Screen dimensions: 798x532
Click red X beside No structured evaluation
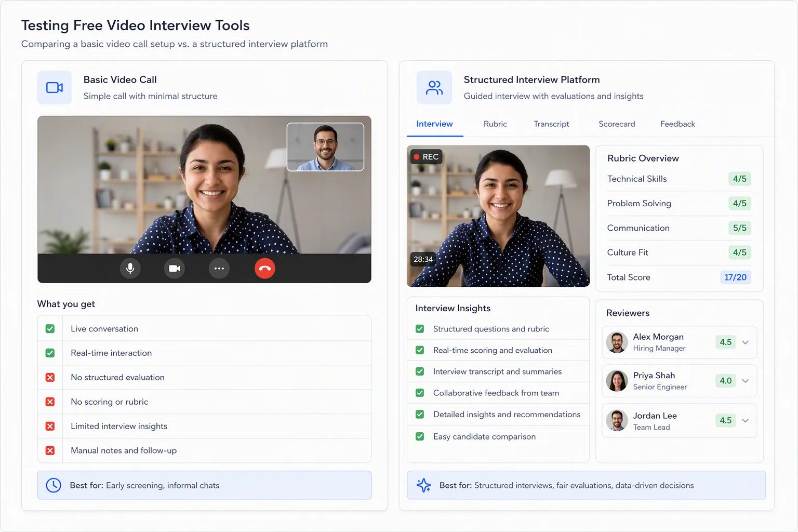tap(50, 377)
